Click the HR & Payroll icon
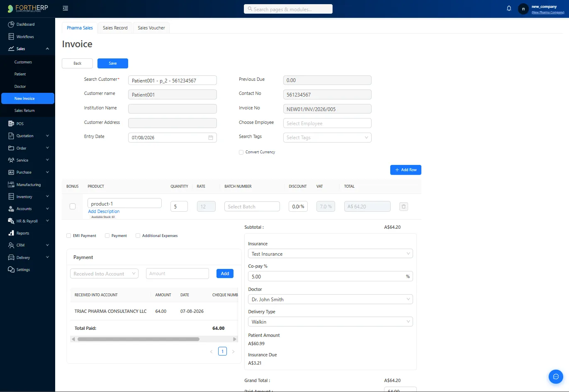569x392 pixels. (11, 221)
